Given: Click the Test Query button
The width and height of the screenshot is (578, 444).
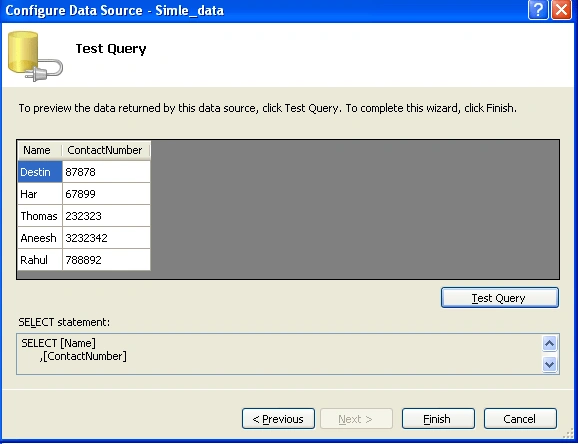Looking at the screenshot, I should 499,298.
